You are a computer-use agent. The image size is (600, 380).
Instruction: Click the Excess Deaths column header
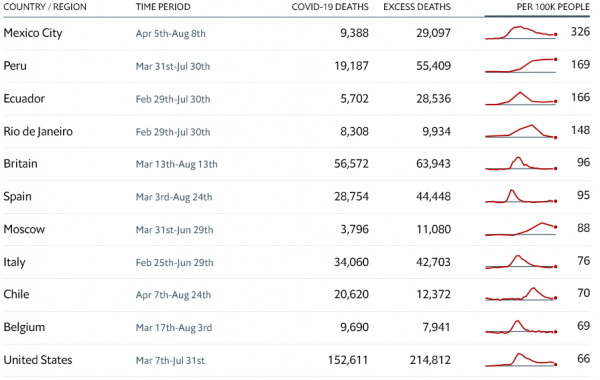(x=417, y=7)
